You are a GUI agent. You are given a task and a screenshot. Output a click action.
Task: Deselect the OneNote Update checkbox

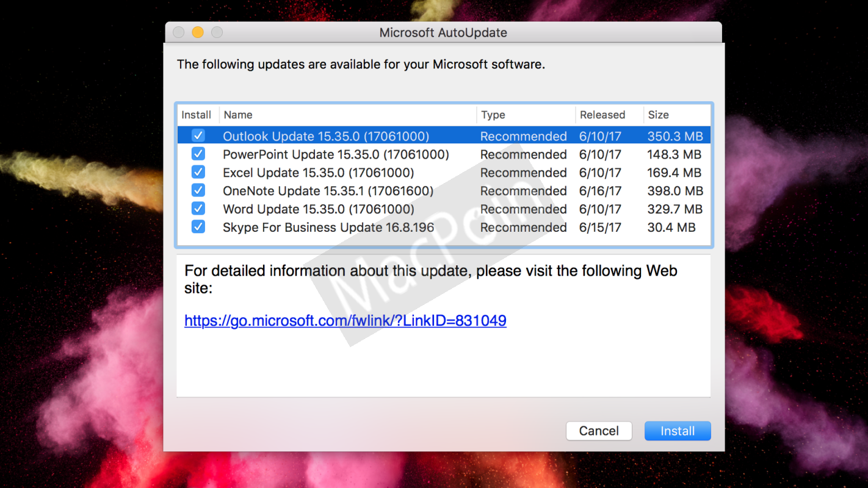(198, 191)
